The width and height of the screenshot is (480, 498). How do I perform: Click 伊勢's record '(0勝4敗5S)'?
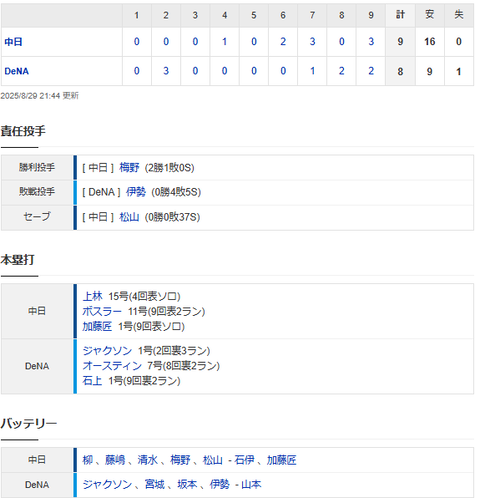176,192
